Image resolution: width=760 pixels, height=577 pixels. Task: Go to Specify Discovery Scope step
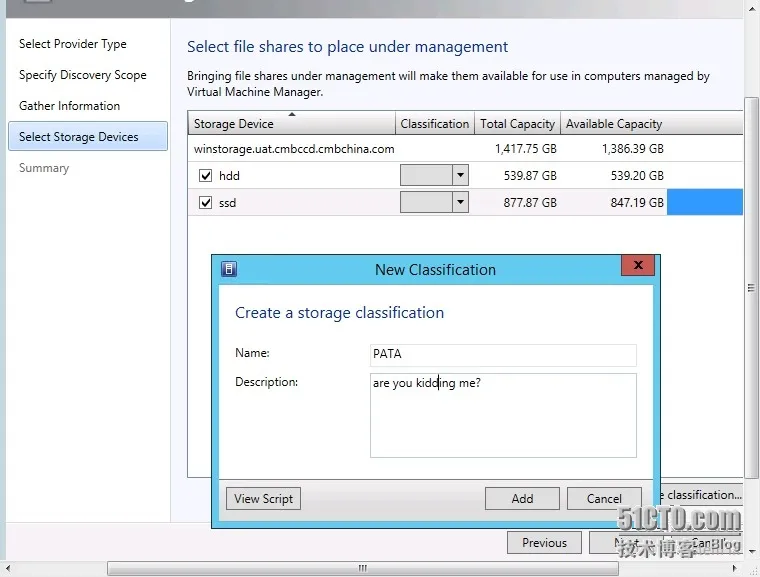coord(82,75)
